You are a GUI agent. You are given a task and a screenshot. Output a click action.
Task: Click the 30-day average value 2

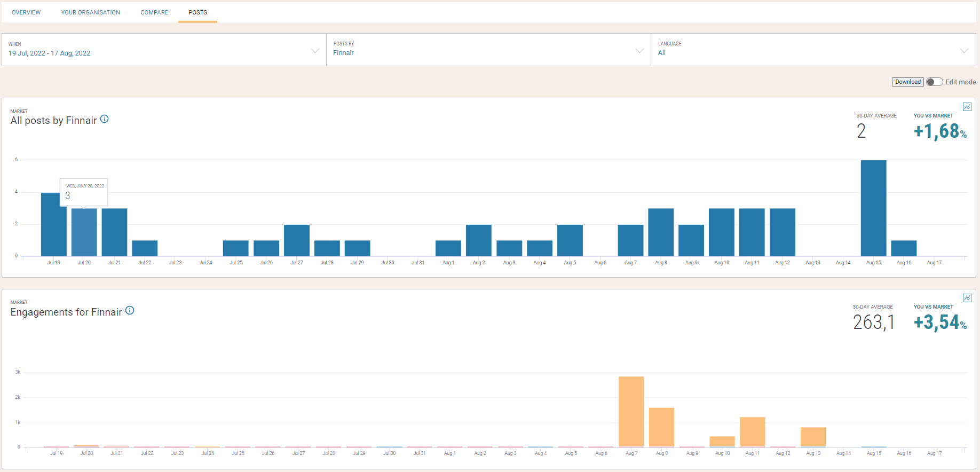point(861,131)
